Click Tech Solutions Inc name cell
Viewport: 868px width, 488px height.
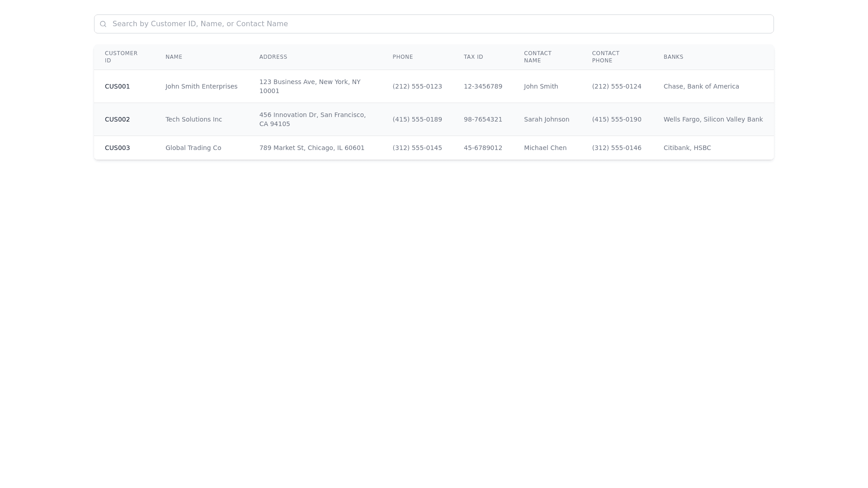[x=193, y=119]
